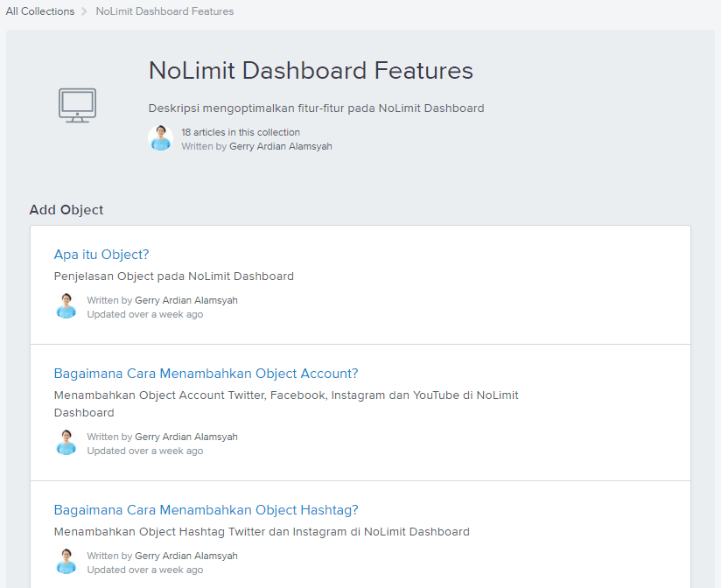Click 'Updated over a week ago' under Object Hashtag article

point(145,570)
